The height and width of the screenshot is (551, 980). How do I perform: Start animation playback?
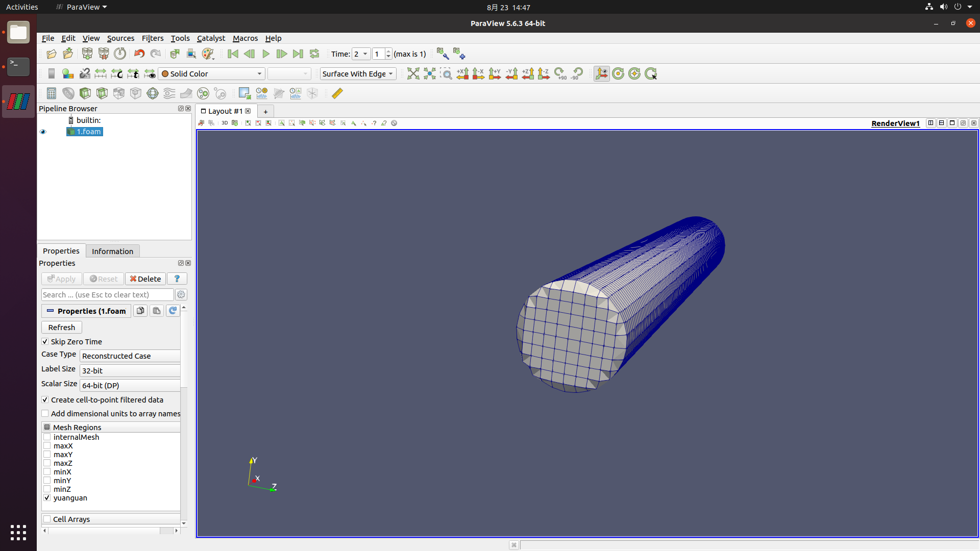(x=266, y=54)
